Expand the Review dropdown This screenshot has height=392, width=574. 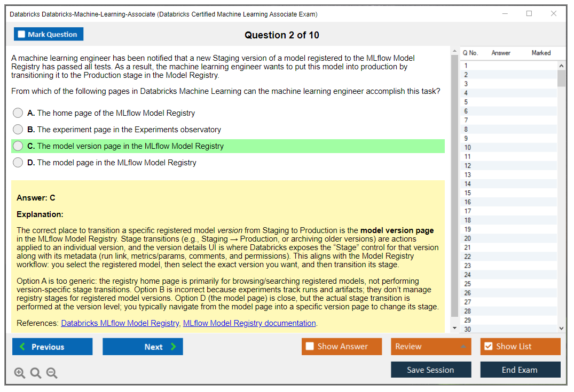pyautogui.click(x=465, y=346)
